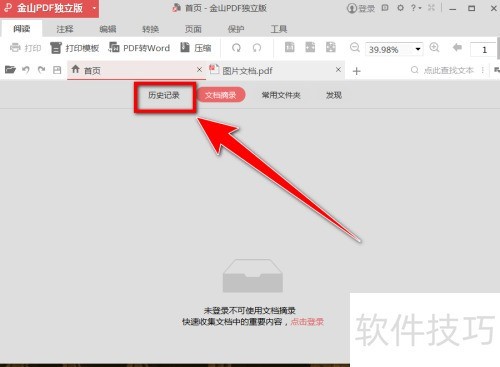
Task: Open file with the folder icon
Action: (10, 70)
